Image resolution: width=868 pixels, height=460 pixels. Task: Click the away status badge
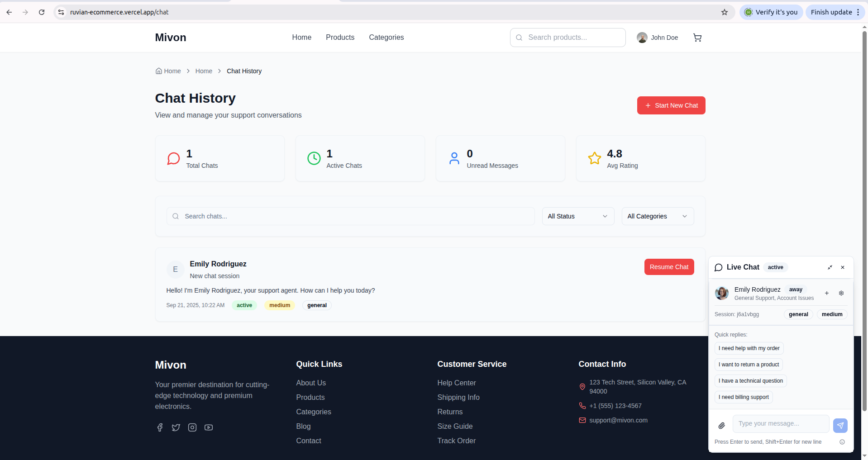796,289
